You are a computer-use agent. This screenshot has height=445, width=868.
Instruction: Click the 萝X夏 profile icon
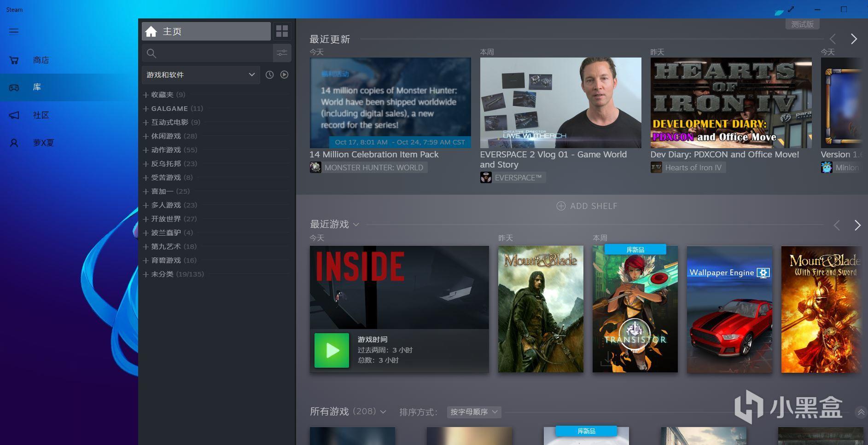click(x=14, y=143)
